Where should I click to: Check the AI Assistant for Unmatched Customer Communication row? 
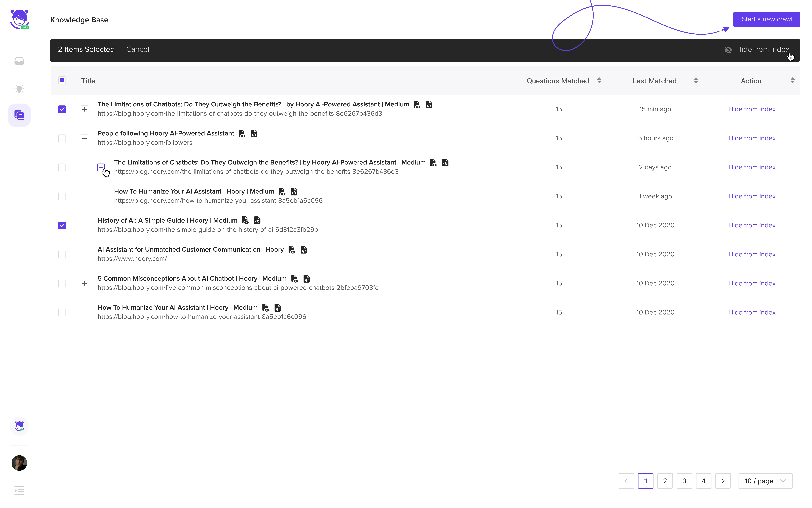[x=62, y=254]
